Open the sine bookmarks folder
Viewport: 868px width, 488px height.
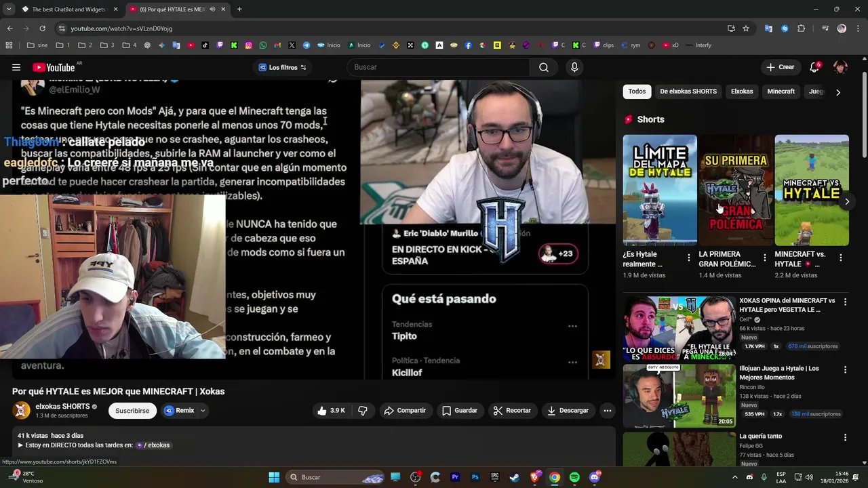[x=37, y=45]
